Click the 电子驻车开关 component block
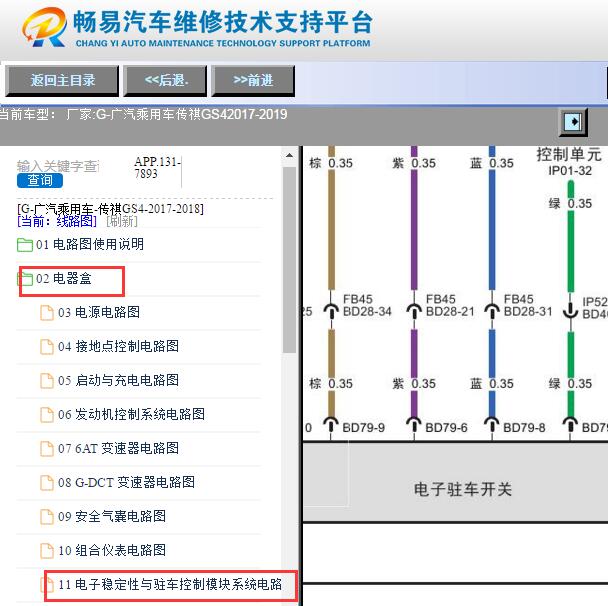The image size is (608, 606). [455, 481]
